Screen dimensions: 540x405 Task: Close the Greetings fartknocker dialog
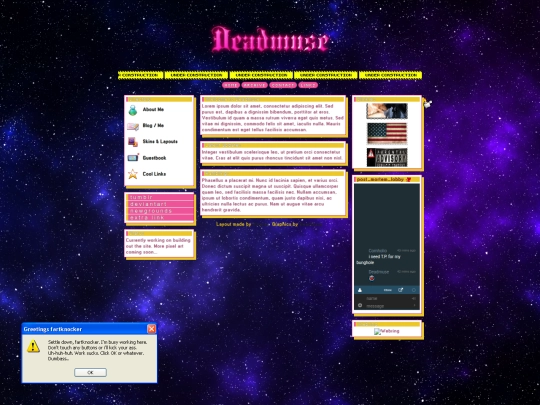click(x=152, y=329)
